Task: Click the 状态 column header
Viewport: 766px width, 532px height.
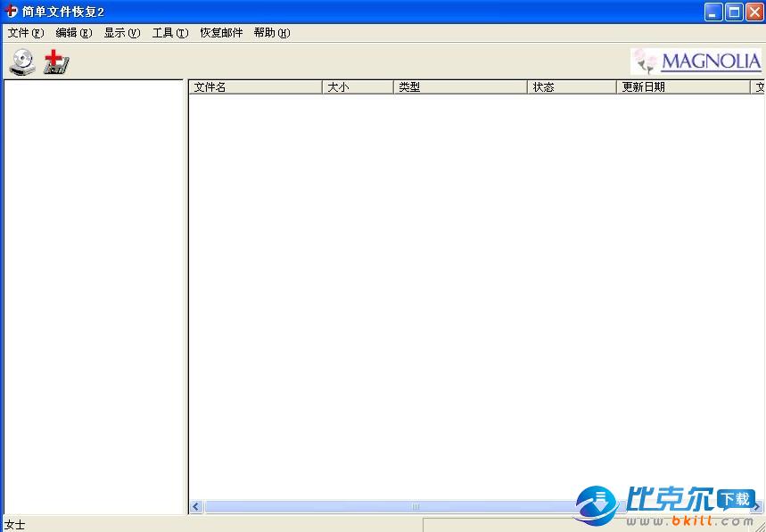Action: point(571,87)
